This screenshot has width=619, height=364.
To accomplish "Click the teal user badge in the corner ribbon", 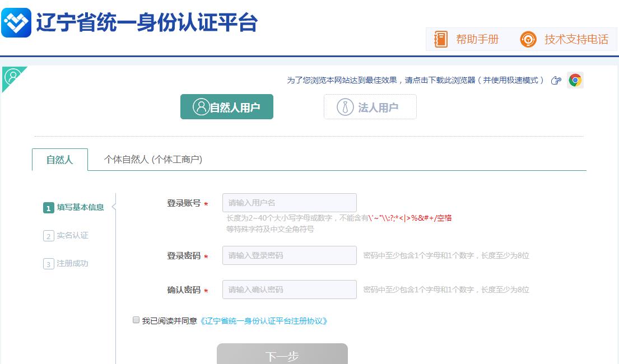I will coord(12,76).
